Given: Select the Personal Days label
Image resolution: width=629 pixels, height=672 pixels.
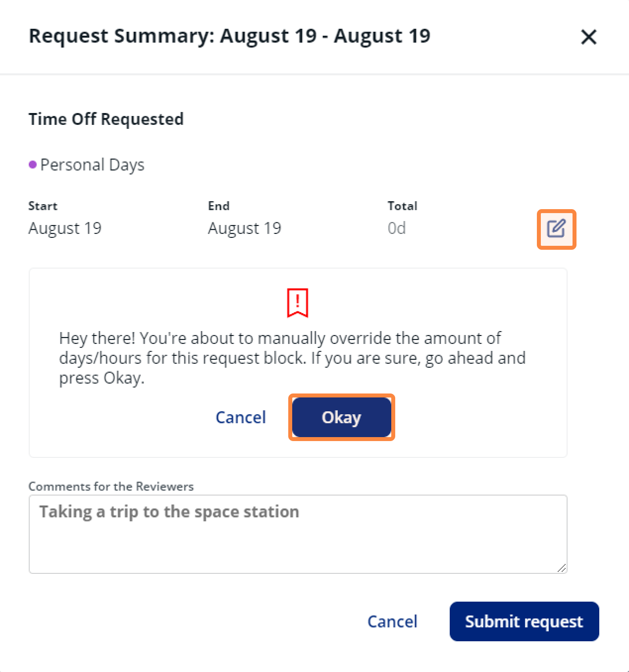Looking at the screenshot, I should [92, 165].
